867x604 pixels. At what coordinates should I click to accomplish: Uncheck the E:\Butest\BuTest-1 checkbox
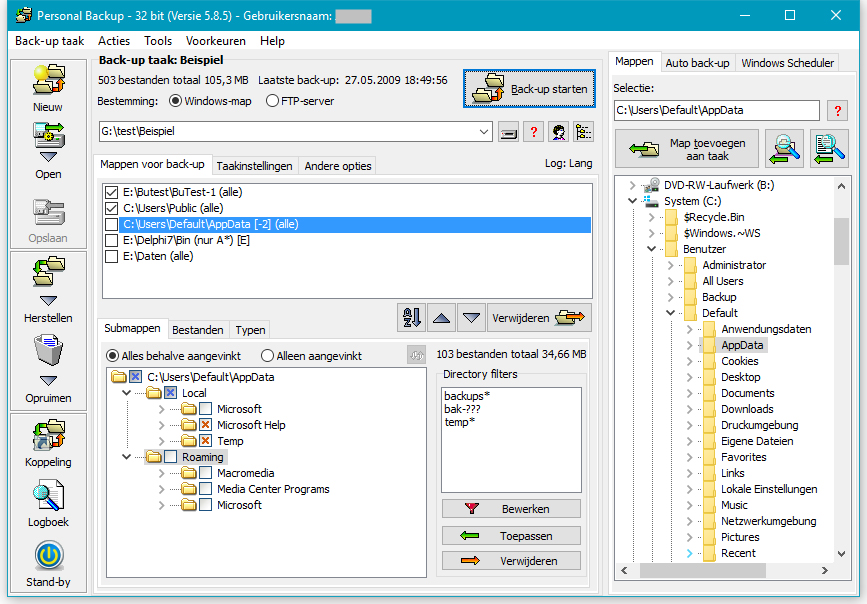point(112,192)
